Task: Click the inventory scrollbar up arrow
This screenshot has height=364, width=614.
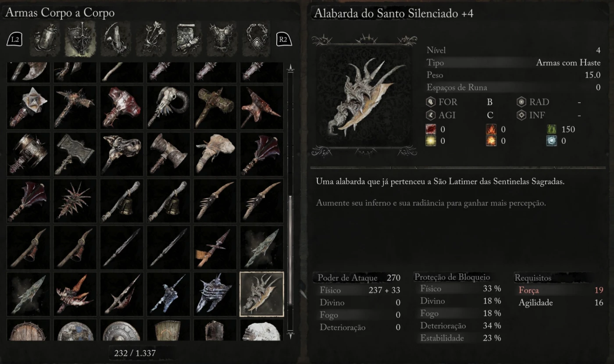Action: (x=289, y=68)
